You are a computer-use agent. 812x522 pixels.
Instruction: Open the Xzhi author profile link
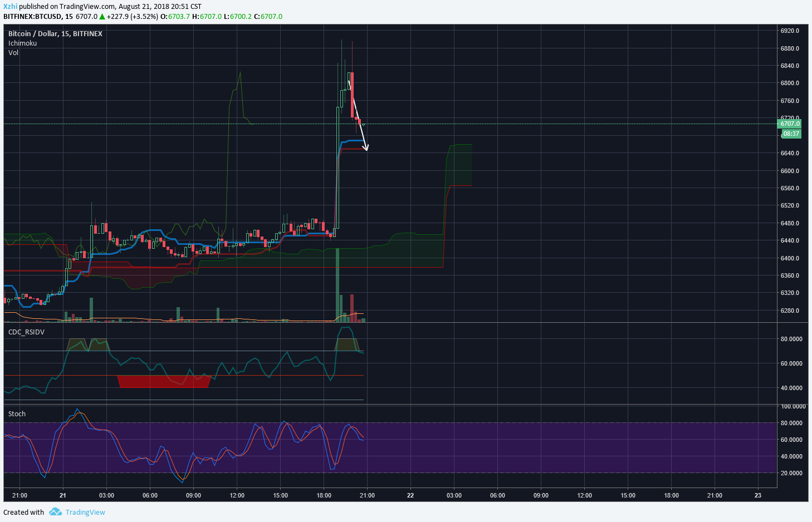[x=10, y=7]
